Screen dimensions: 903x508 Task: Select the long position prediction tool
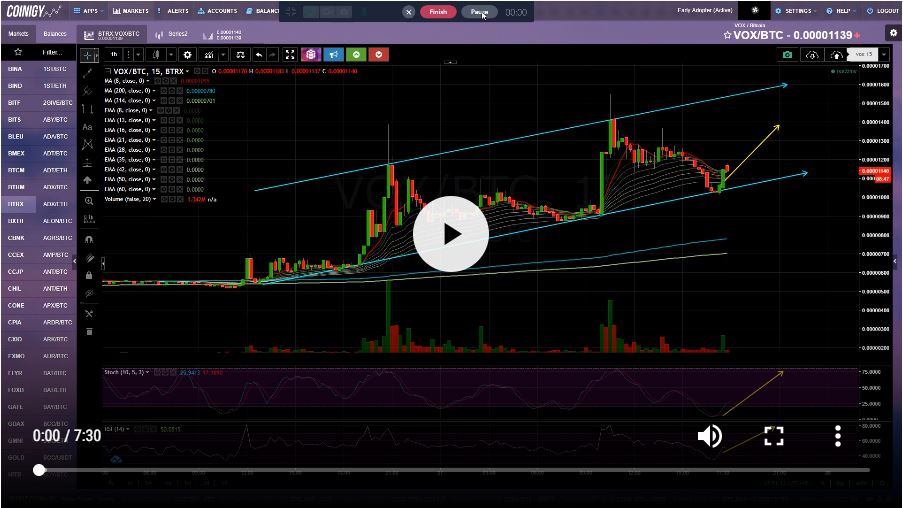88,162
